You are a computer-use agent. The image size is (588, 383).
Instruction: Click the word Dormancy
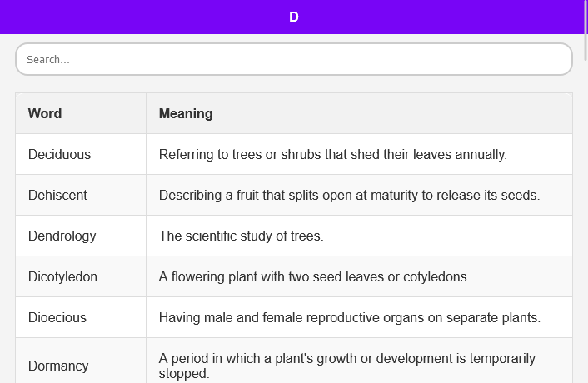point(58,366)
